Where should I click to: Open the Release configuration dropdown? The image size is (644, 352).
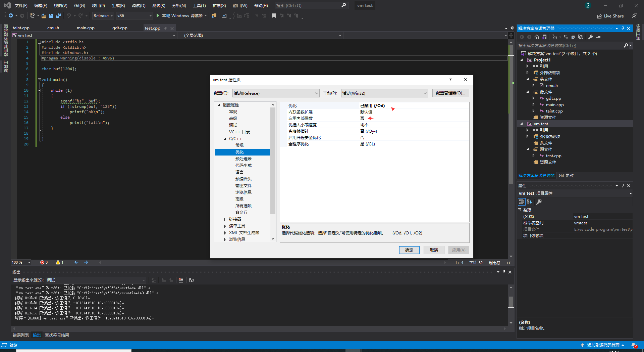coord(103,16)
